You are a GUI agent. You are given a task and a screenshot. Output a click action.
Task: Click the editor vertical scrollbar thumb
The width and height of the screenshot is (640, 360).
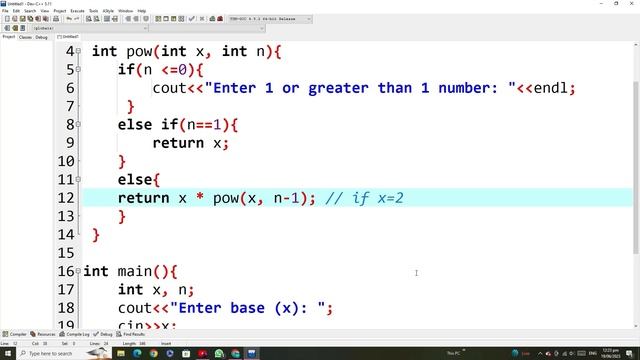click(x=636, y=167)
